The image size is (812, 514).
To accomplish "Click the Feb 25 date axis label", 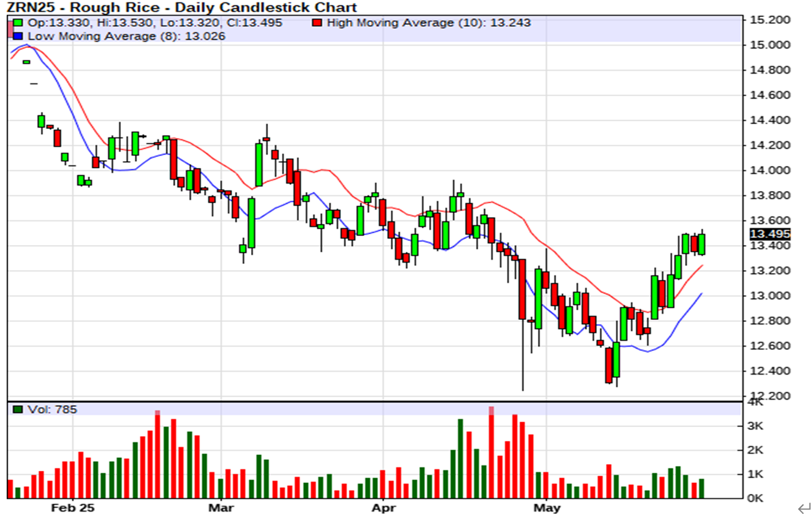I will (72, 507).
